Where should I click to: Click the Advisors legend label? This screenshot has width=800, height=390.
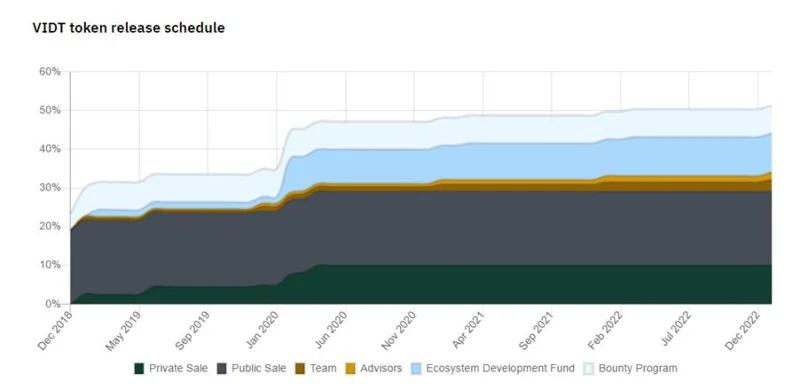[381, 369]
